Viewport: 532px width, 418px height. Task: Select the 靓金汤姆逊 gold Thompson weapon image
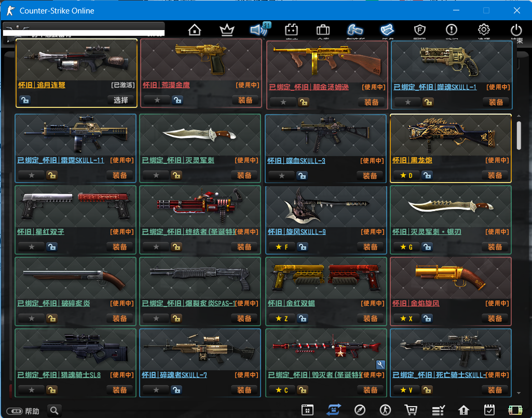click(327, 61)
